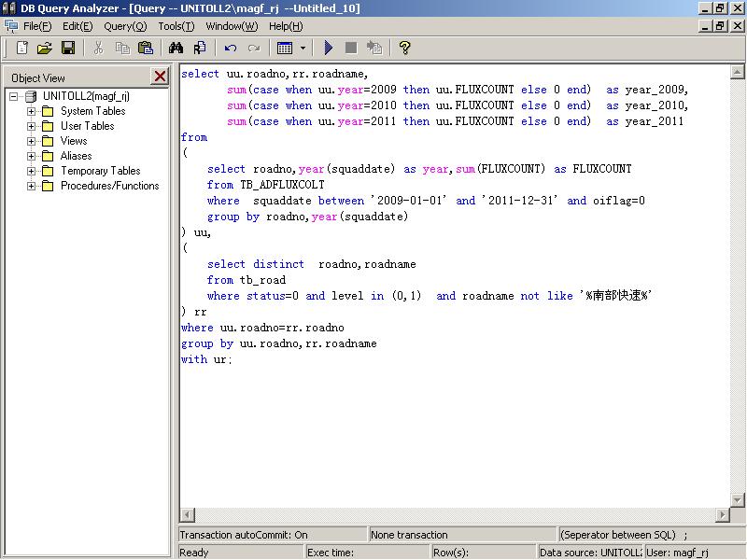Open a file with the Open folder icon
Viewport: 747px width, 560px height.
click(x=45, y=48)
